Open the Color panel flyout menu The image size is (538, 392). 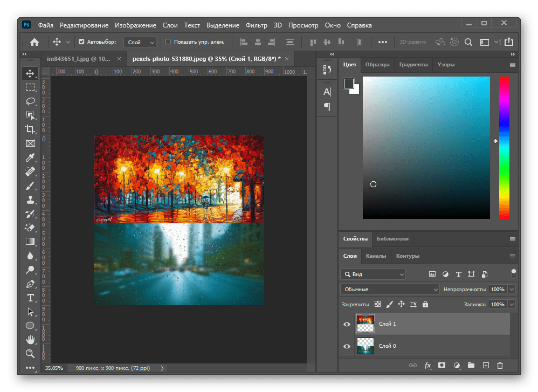[x=513, y=65]
